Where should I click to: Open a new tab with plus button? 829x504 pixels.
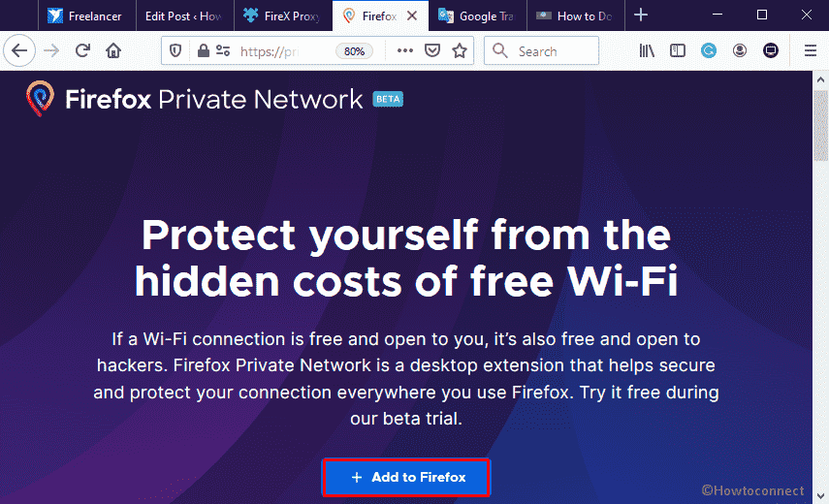[641, 15]
